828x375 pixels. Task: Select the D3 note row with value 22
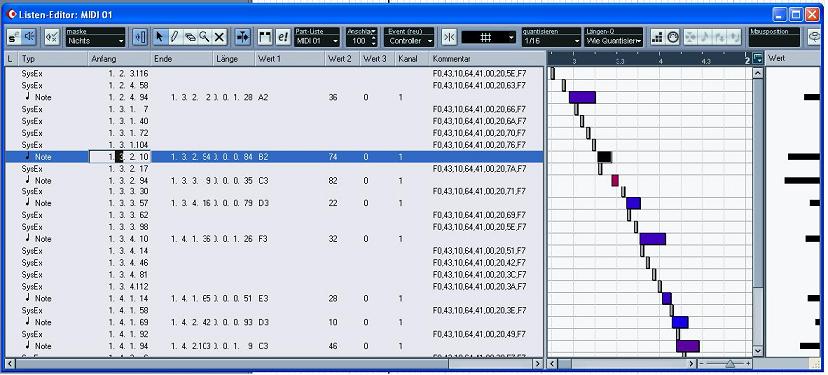[275, 203]
